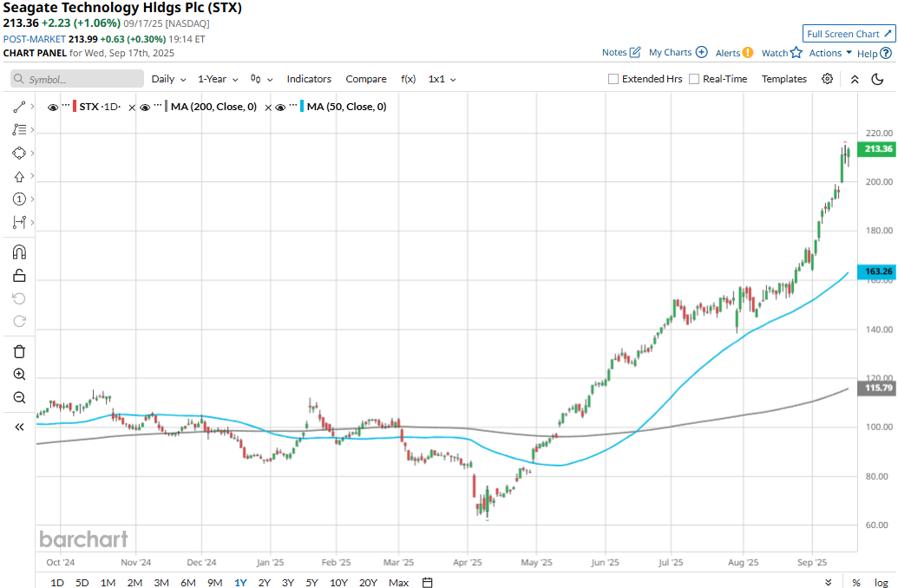Open the candlestick chart type dropdown

pyautogui.click(x=262, y=79)
